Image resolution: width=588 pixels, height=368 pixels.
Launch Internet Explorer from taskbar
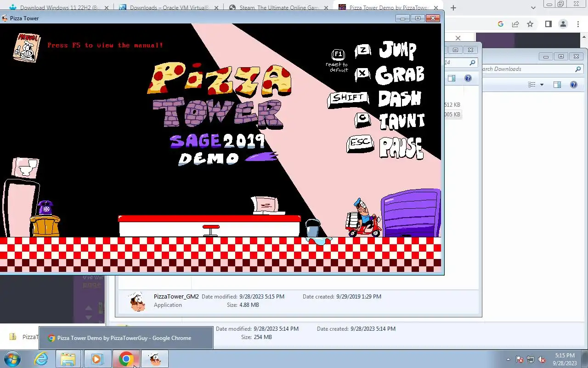pyautogui.click(x=41, y=359)
